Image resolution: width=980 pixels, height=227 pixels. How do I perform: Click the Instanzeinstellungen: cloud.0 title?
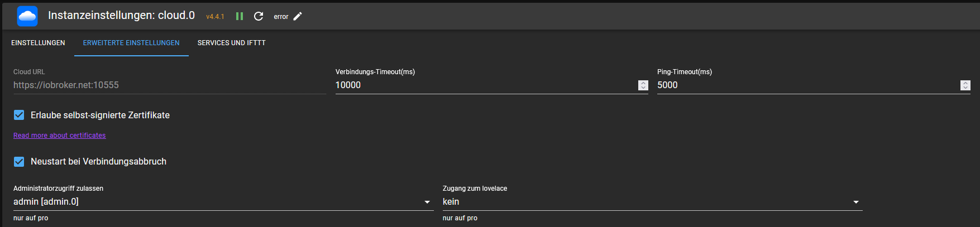point(121,16)
